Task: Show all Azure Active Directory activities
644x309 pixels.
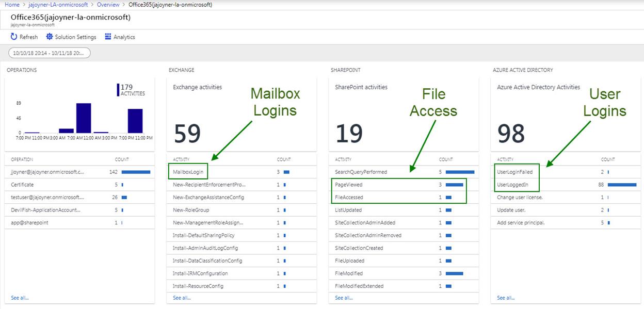Action: point(506,298)
